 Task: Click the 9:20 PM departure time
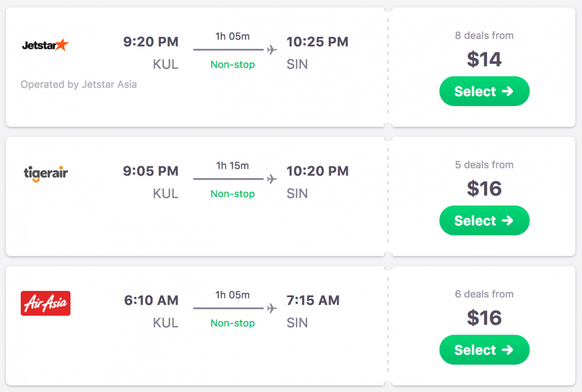click(x=151, y=42)
